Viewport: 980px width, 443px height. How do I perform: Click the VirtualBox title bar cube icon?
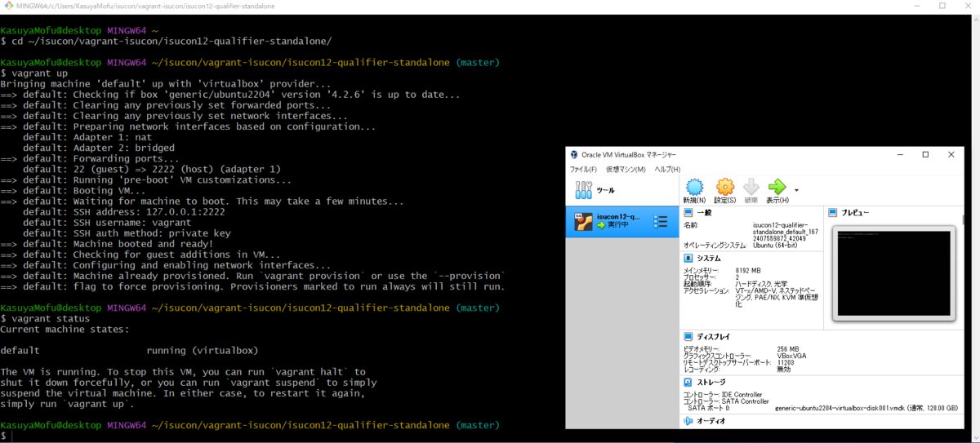pos(574,154)
